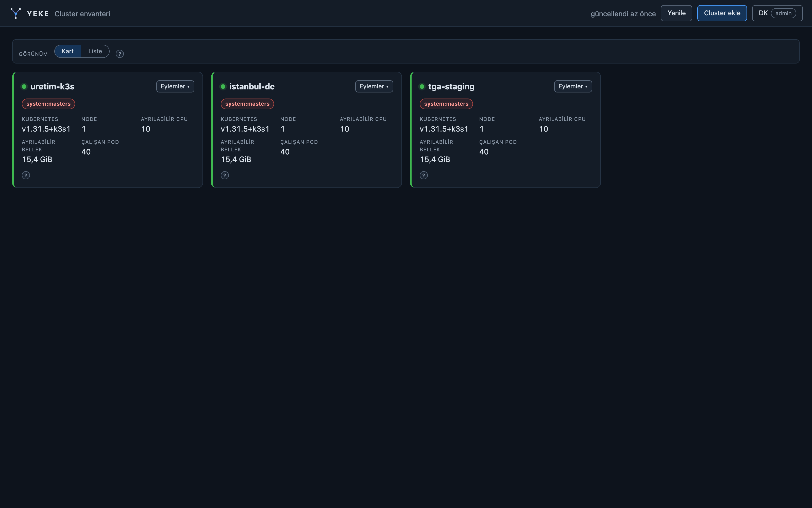Click the Cluster ekle button
Image resolution: width=812 pixels, height=508 pixels.
pyautogui.click(x=722, y=13)
